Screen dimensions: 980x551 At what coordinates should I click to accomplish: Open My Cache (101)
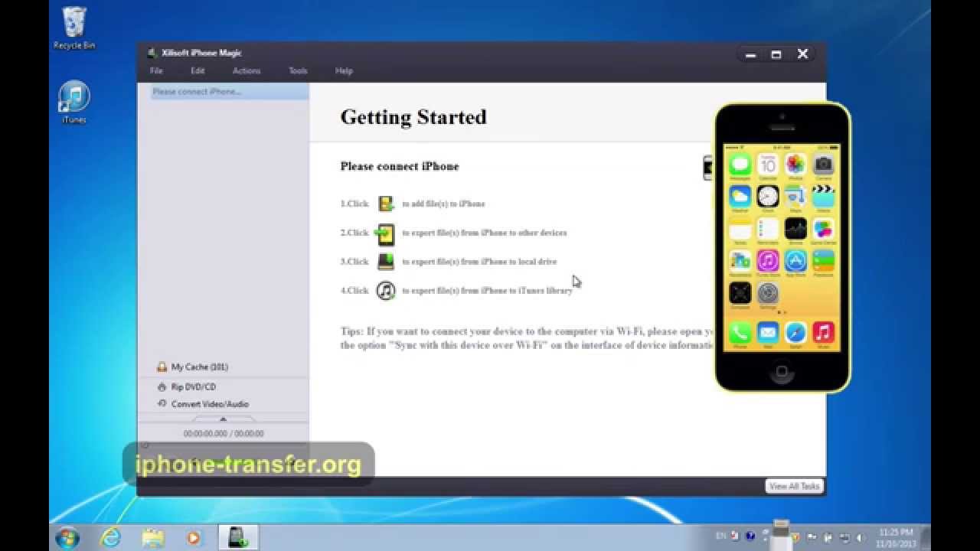(193, 367)
